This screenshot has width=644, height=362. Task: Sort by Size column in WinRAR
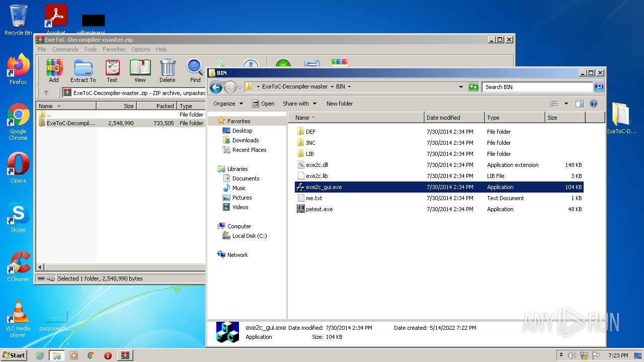click(116, 106)
